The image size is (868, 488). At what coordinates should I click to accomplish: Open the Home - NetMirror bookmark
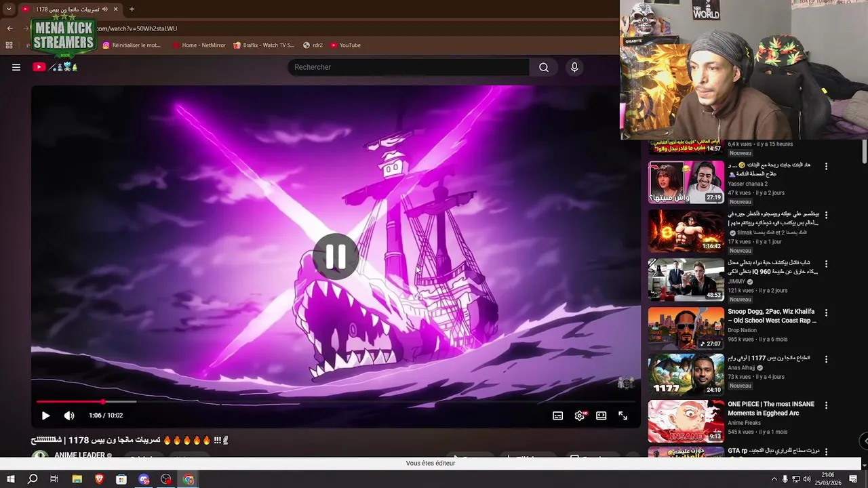[199, 45]
